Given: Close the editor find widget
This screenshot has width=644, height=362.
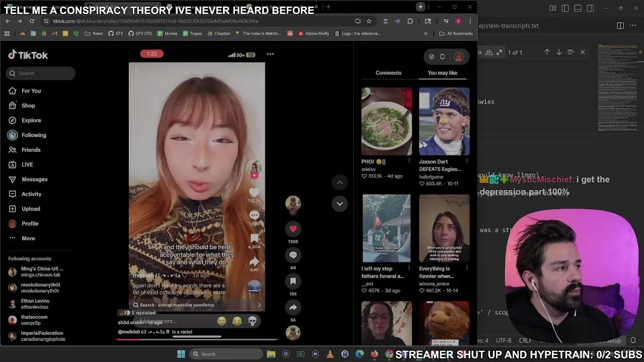Looking at the screenshot, I should coord(583,52).
